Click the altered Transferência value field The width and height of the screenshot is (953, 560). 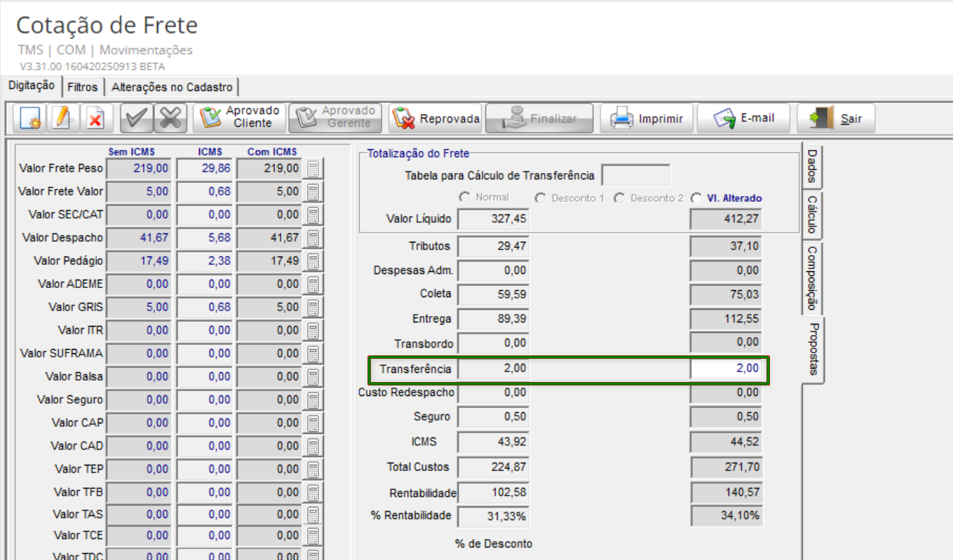725,369
